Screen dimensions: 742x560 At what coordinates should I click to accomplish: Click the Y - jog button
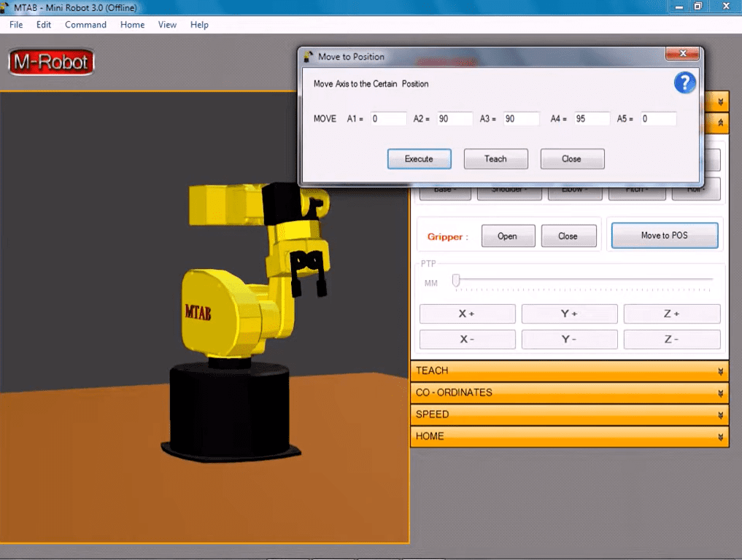569,339
